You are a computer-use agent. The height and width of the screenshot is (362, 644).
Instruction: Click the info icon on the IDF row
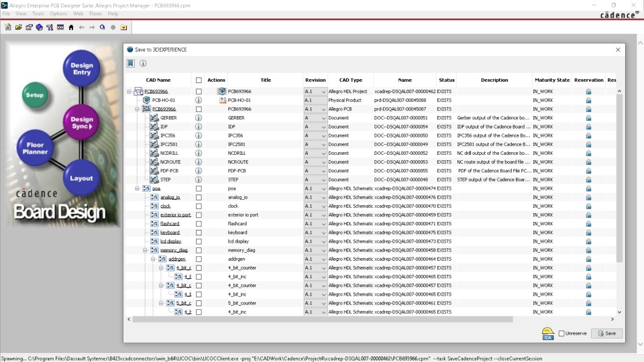(199, 127)
